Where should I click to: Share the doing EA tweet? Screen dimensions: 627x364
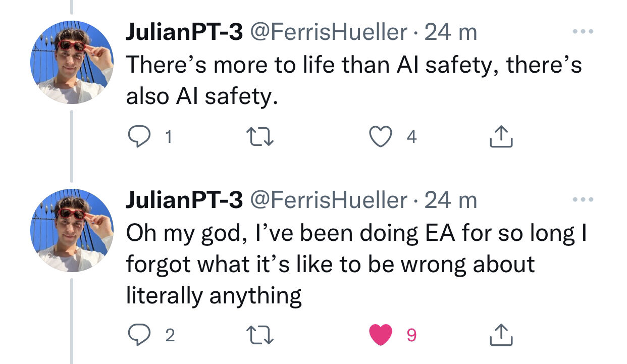point(502,335)
